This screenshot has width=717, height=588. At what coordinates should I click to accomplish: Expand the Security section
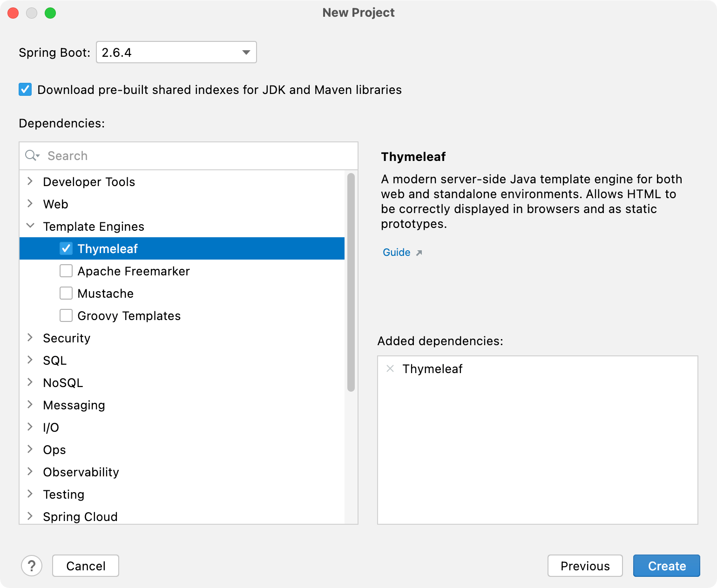point(30,338)
